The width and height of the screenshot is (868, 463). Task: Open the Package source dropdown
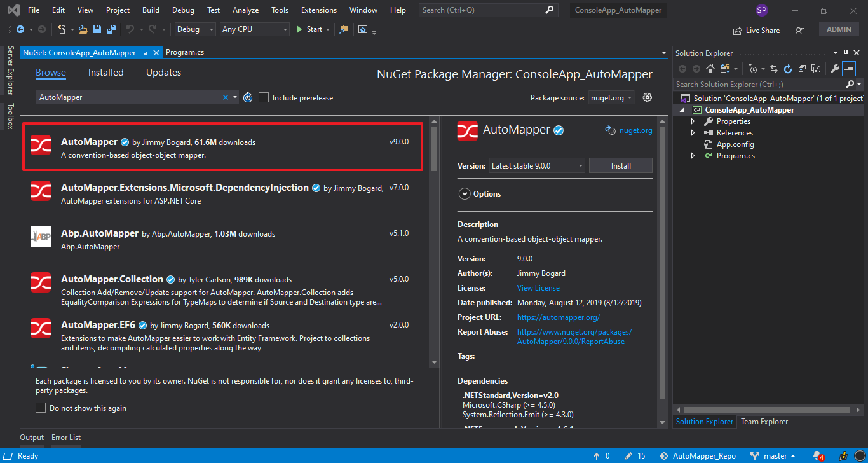click(x=611, y=97)
